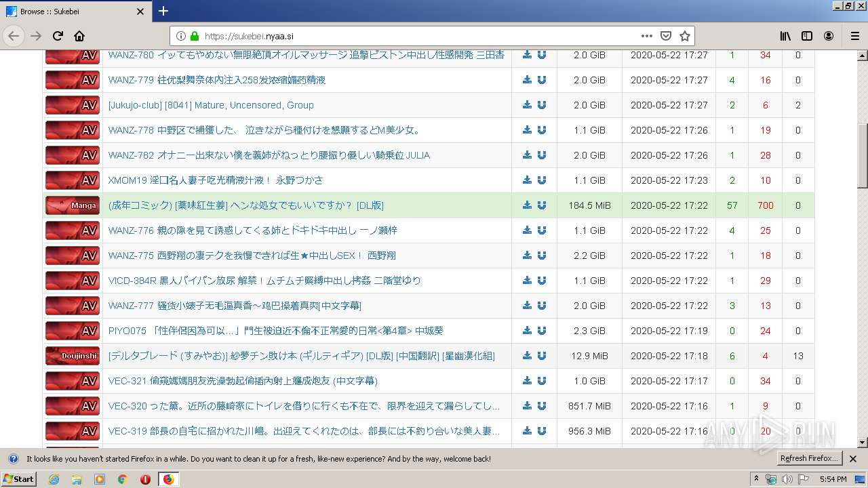Download torrent file for WANZ-779 row
The image size is (868, 488).
click(527, 80)
